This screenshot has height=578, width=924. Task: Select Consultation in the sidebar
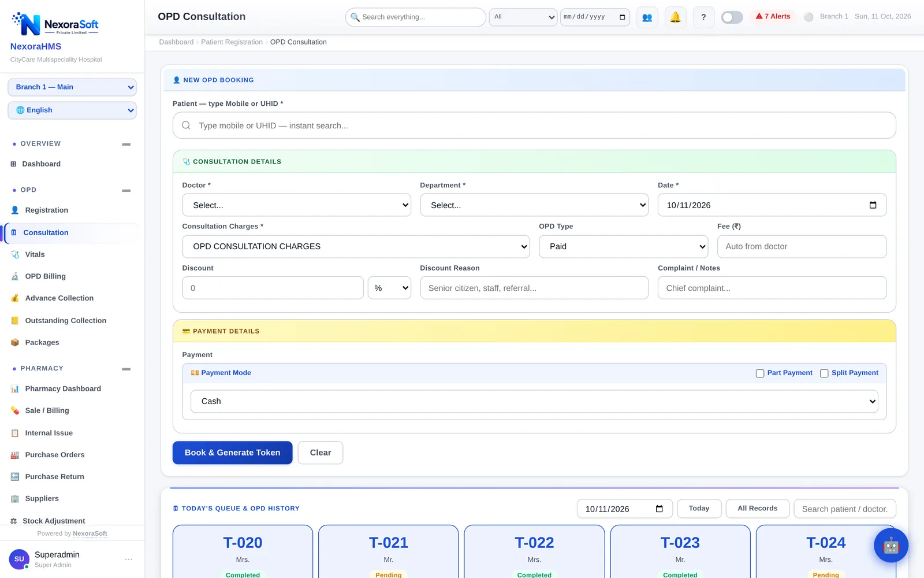coord(72,232)
